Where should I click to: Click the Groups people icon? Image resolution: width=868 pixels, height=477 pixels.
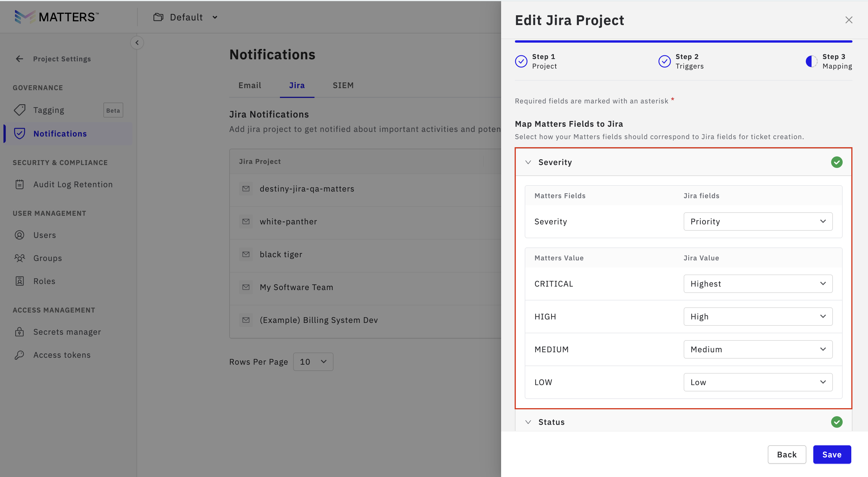coord(20,258)
